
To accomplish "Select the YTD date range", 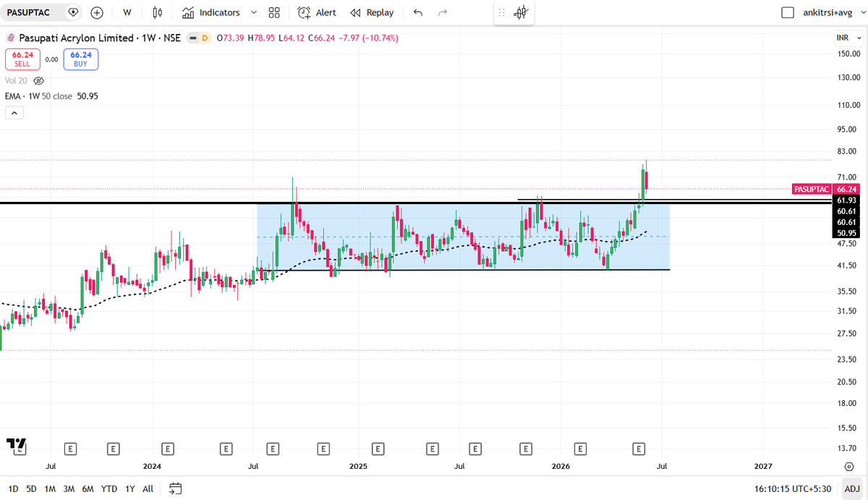I will (109, 488).
